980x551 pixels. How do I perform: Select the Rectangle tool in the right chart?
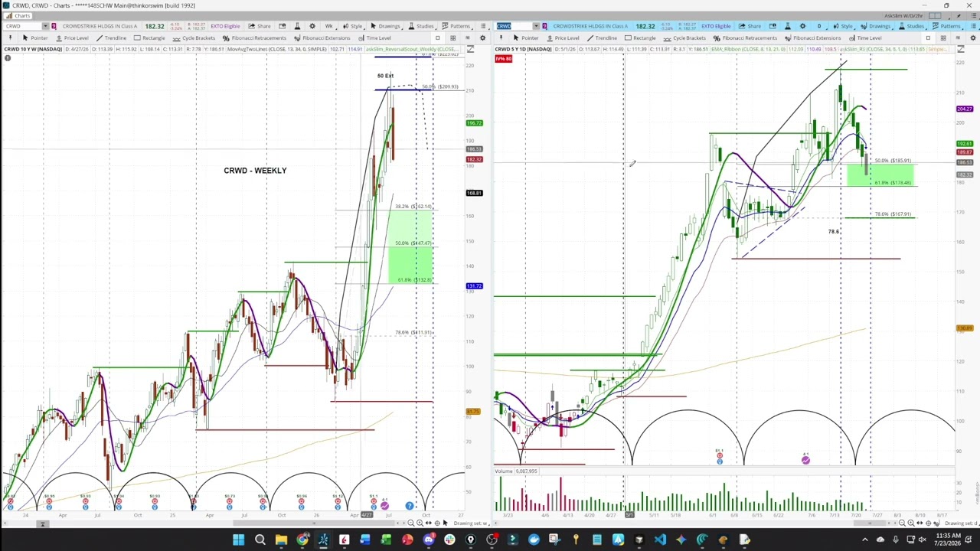tap(640, 38)
